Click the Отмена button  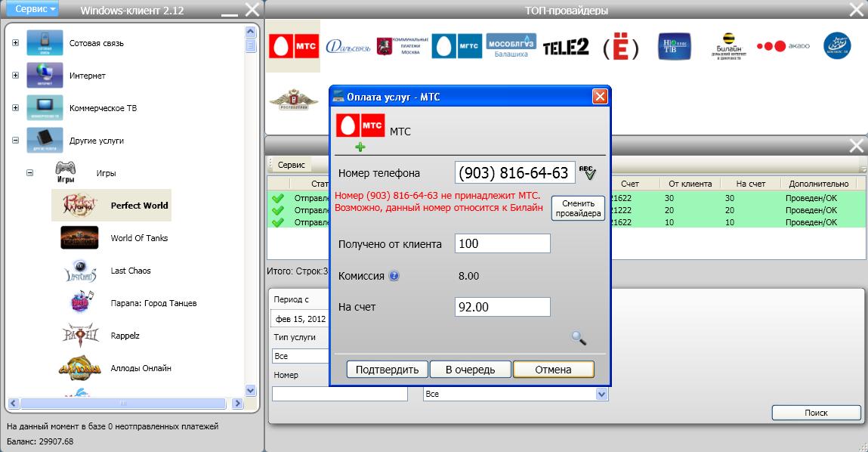[554, 370]
